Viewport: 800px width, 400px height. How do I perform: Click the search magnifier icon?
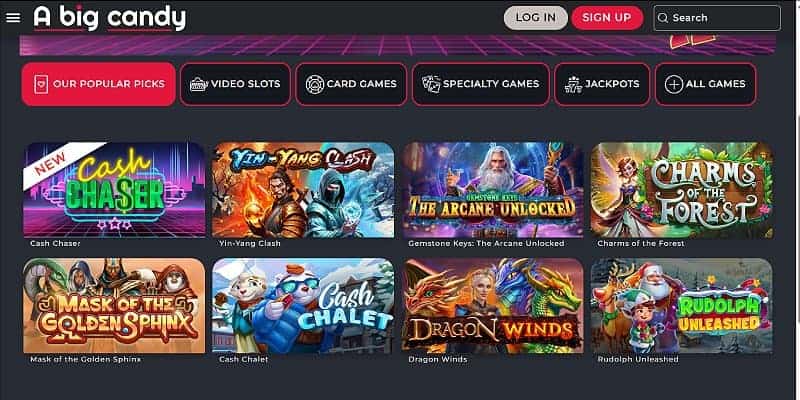(663, 18)
